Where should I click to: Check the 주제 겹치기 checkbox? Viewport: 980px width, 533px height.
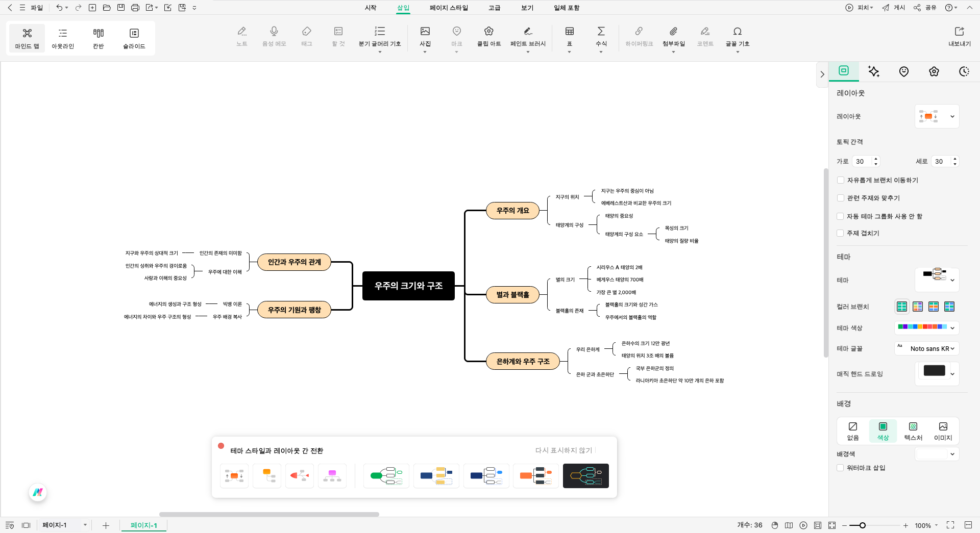[840, 233]
